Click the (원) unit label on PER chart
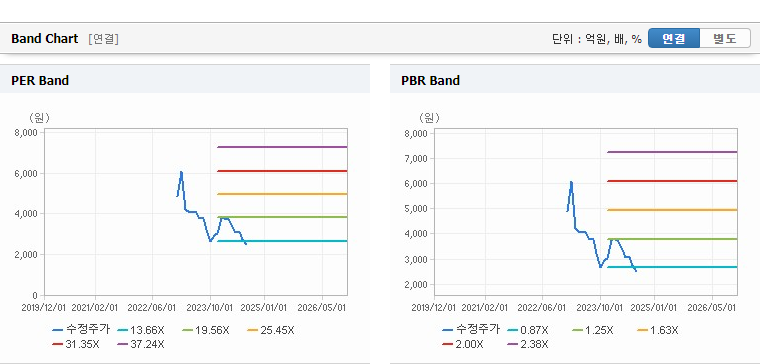Screen dimensions: 760x364 point(39,117)
